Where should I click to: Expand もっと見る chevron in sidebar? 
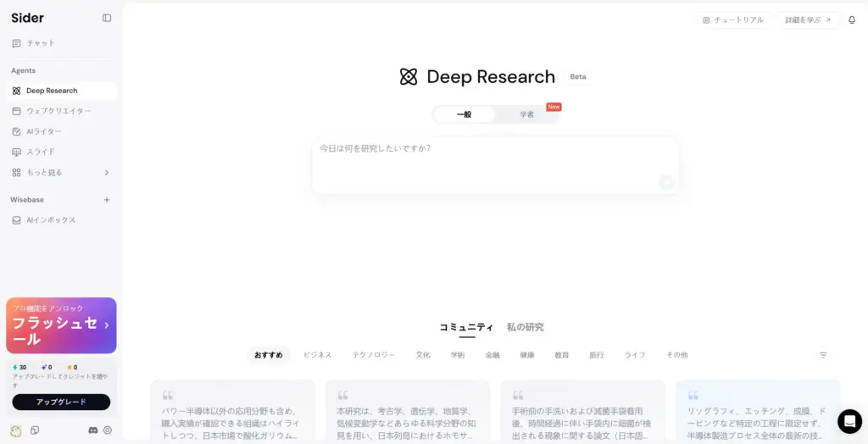pyautogui.click(x=107, y=173)
